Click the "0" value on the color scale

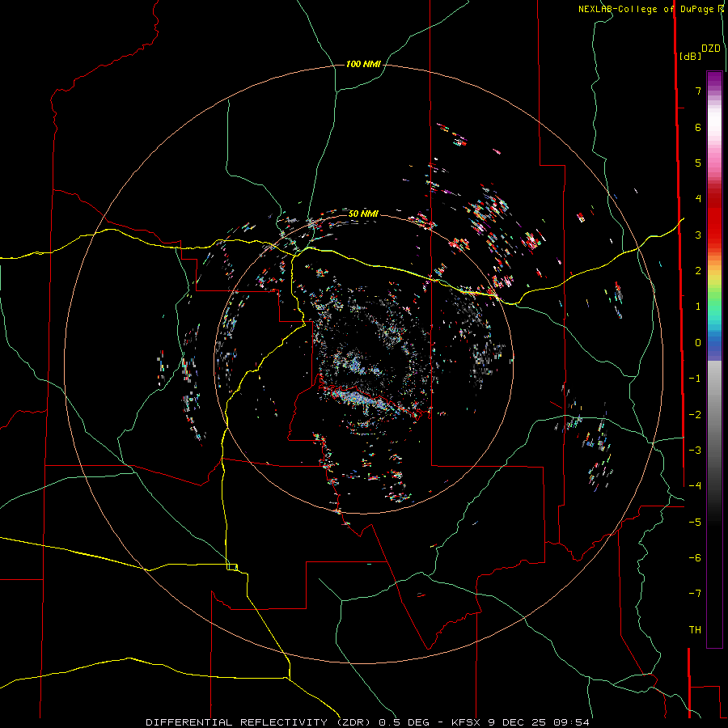pos(698,343)
